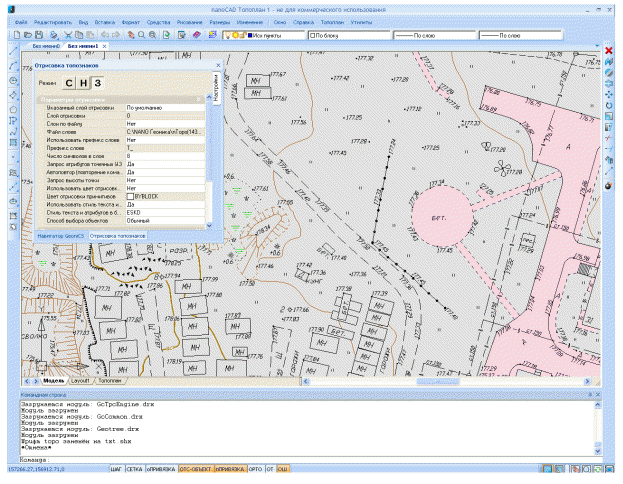Click the pink eraser/match icon in toolbar

197,35
